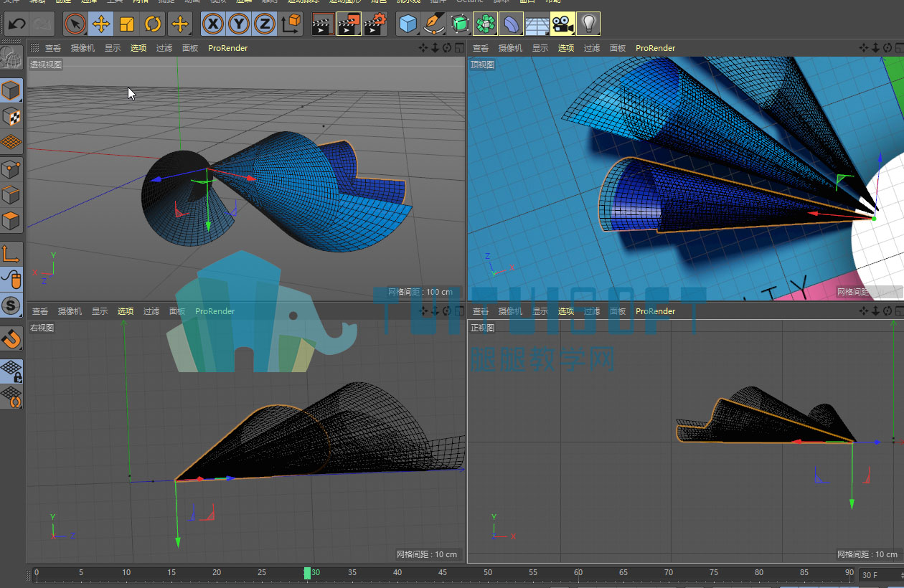Click the Undo arrow icon
This screenshot has height=588, width=904.
point(17,24)
